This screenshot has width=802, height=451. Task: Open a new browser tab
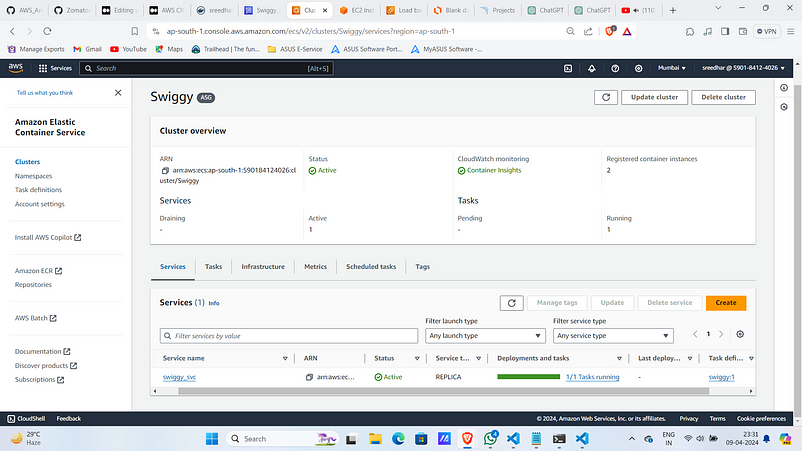point(673,10)
